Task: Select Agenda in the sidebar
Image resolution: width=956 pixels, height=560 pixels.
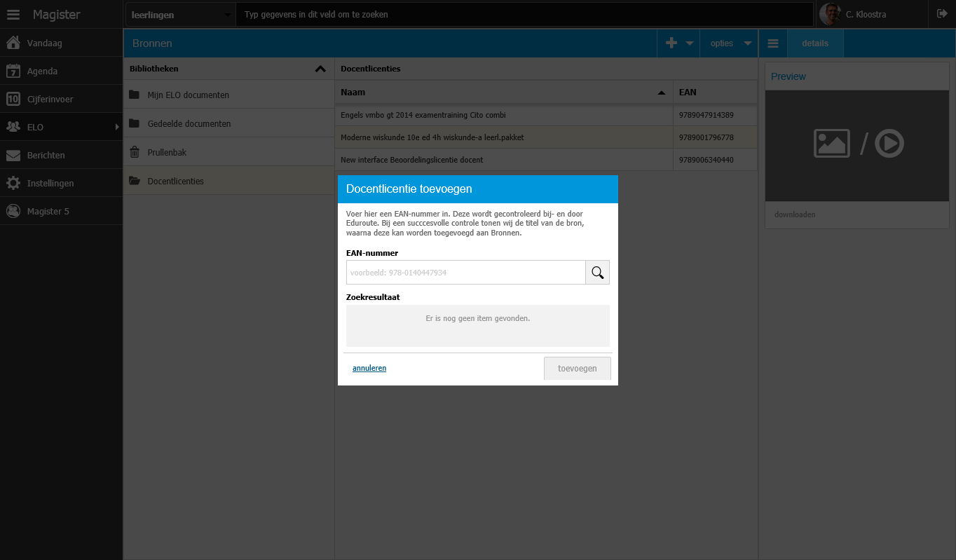Action: pyautogui.click(x=62, y=71)
